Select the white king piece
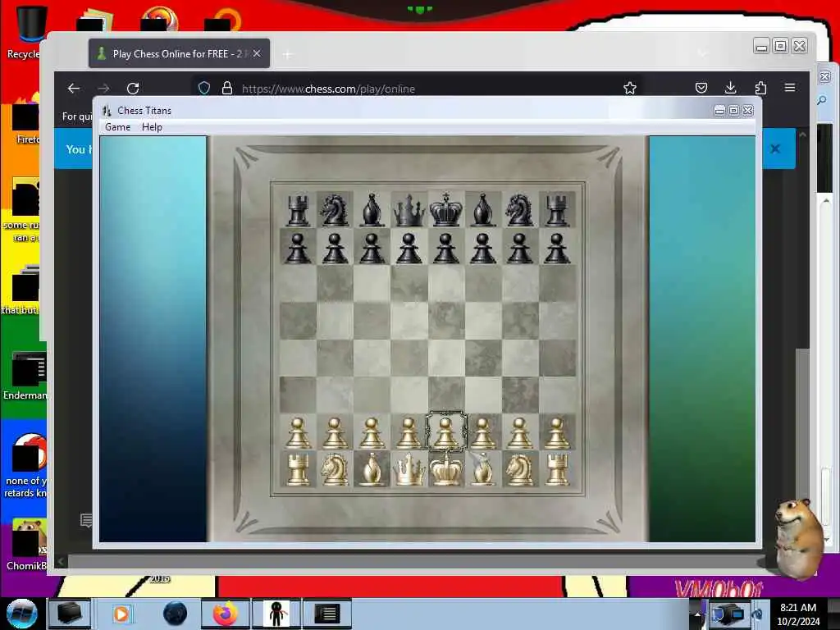 (445, 468)
